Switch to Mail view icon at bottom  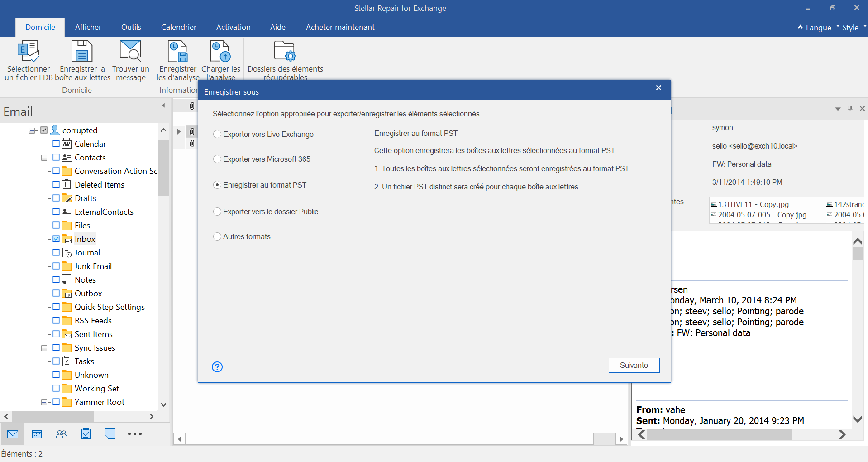coord(13,434)
